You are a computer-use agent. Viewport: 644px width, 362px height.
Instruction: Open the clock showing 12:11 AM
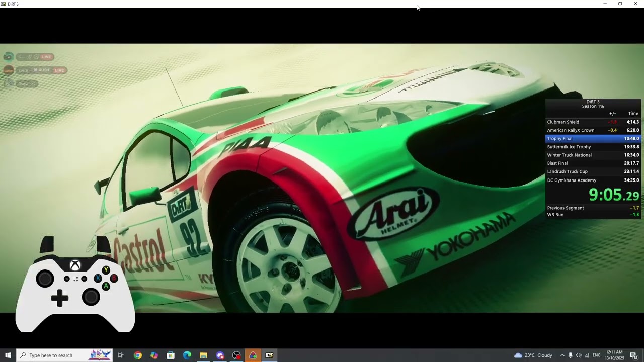tap(615, 355)
